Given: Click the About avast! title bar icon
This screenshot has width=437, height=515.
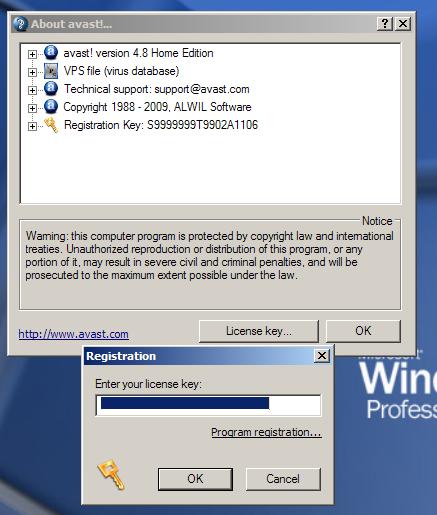Looking at the screenshot, I should point(20,24).
